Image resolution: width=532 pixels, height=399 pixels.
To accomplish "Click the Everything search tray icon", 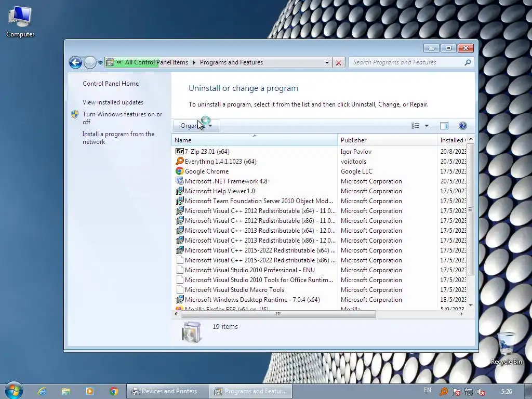I will pos(444,392).
